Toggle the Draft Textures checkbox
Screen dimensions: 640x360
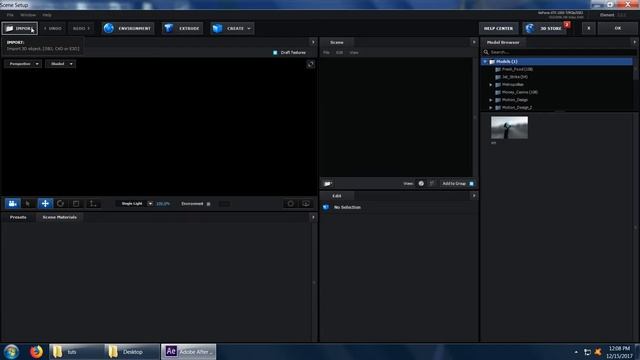[x=275, y=53]
